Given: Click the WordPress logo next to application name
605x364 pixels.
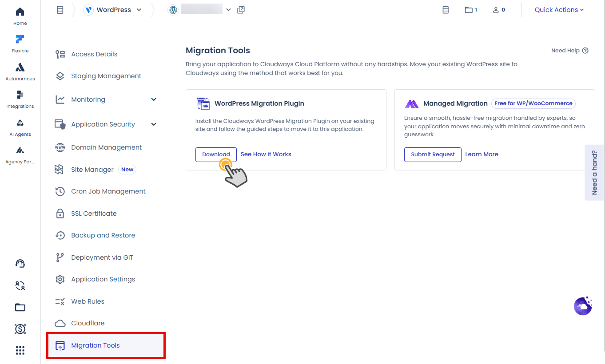Looking at the screenshot, I should tap(173, 10).
